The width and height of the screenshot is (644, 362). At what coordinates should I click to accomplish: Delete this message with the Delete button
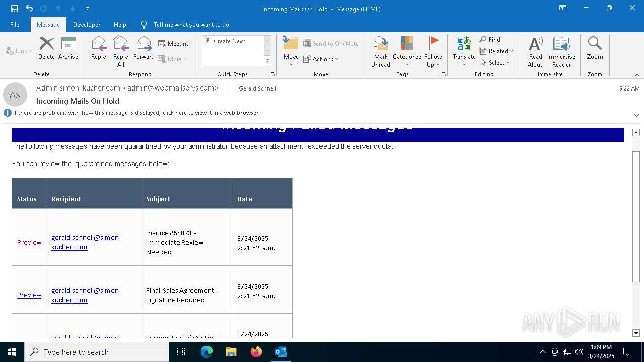pyautogui.click(x=46, y=48)
